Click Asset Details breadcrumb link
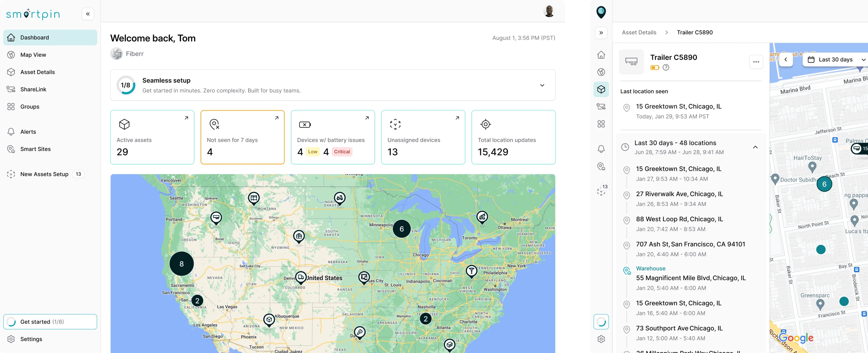 [x=639, y=32]
